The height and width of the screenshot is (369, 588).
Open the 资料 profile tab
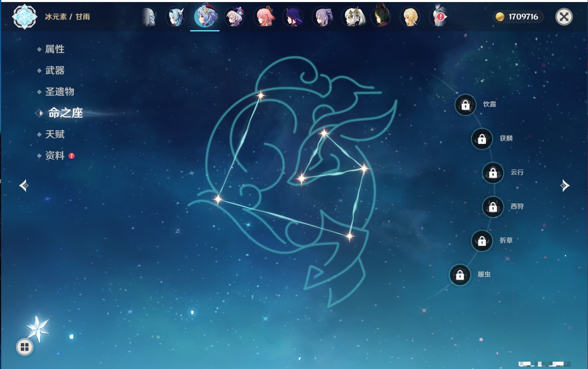[x=55, y=155]
